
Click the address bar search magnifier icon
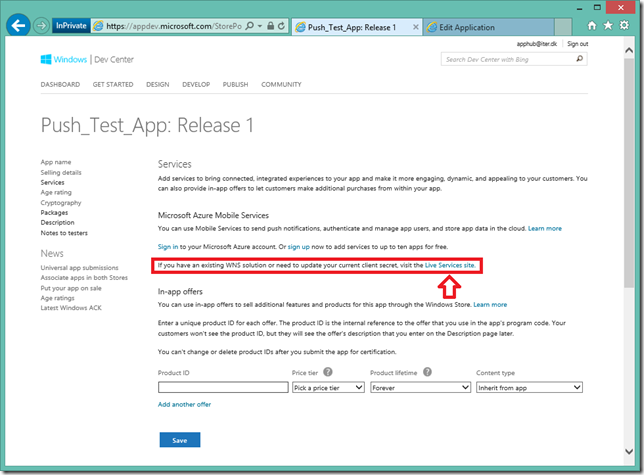pyautogui.click(x=249, y=26)
